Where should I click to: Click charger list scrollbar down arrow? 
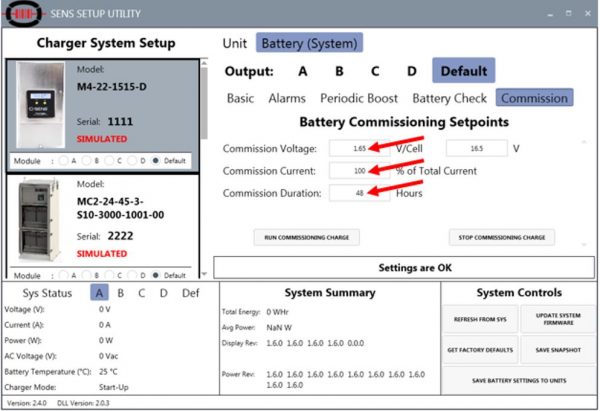(x=204, y=274)
